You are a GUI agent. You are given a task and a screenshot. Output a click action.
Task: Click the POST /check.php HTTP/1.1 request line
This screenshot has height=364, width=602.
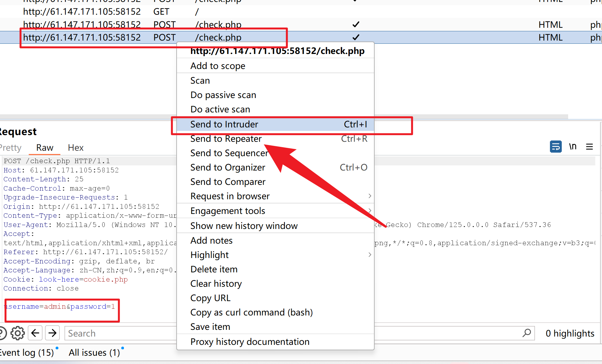tap(57, 161)
